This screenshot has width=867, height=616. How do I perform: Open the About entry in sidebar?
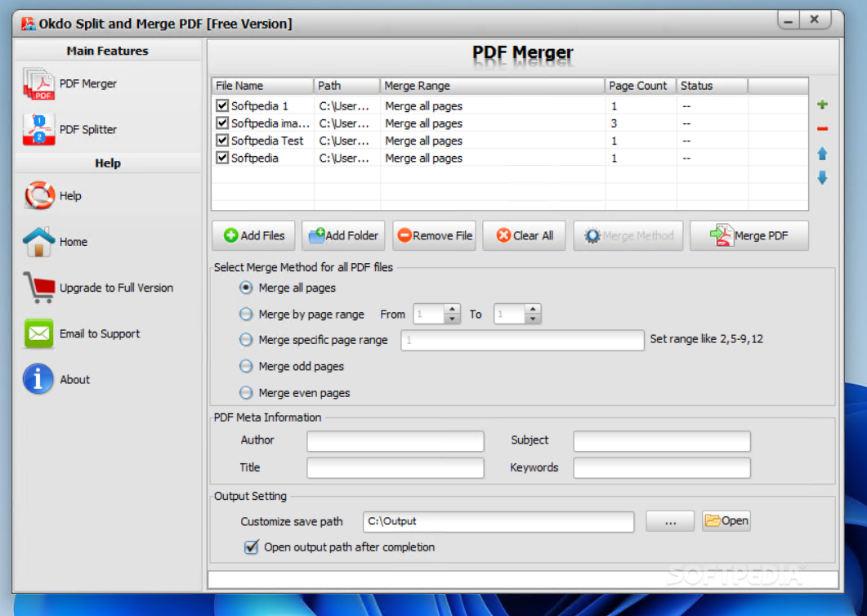(x=74, y=379)
